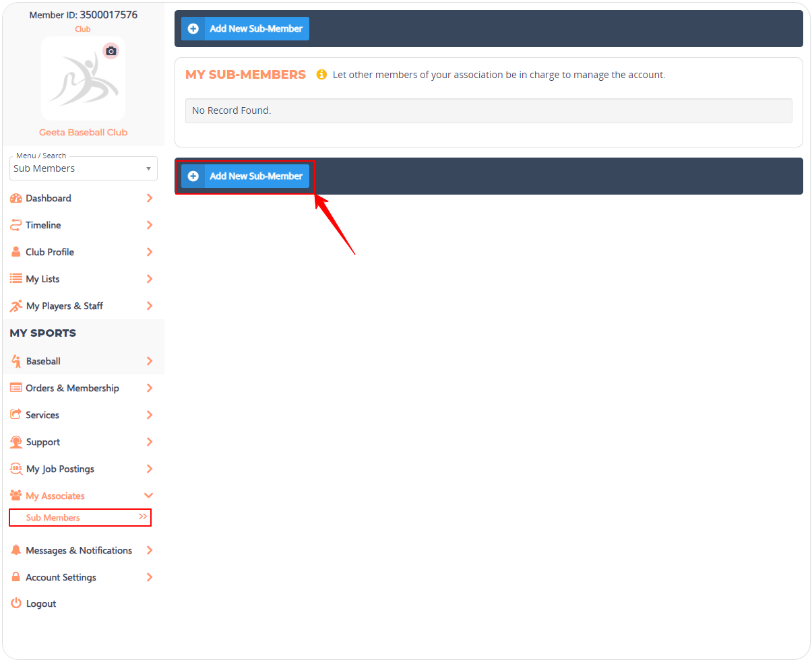Click the Geeta Baseball Club name
This screenshot has width=812, height=662.
[83, 132]
